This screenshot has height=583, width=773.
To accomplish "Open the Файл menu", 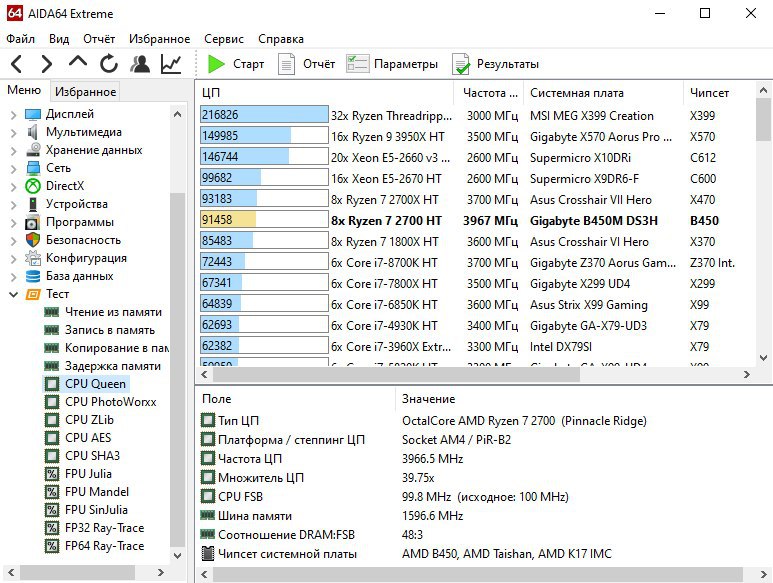I will [21, 39].
